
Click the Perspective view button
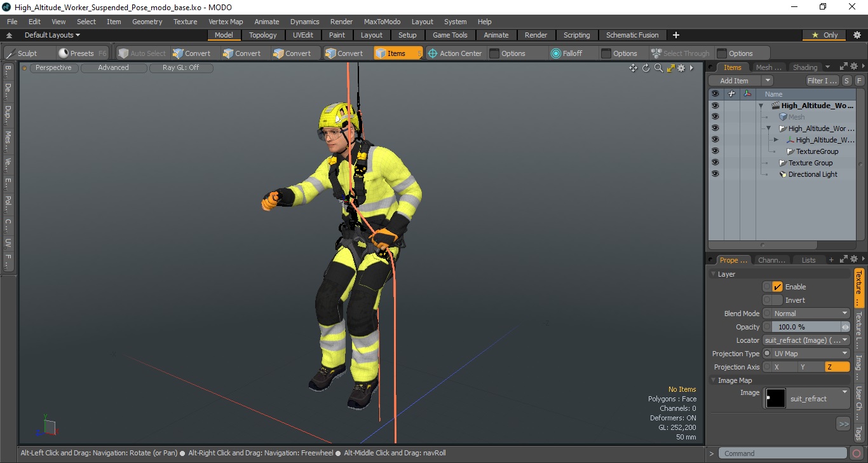53,67
